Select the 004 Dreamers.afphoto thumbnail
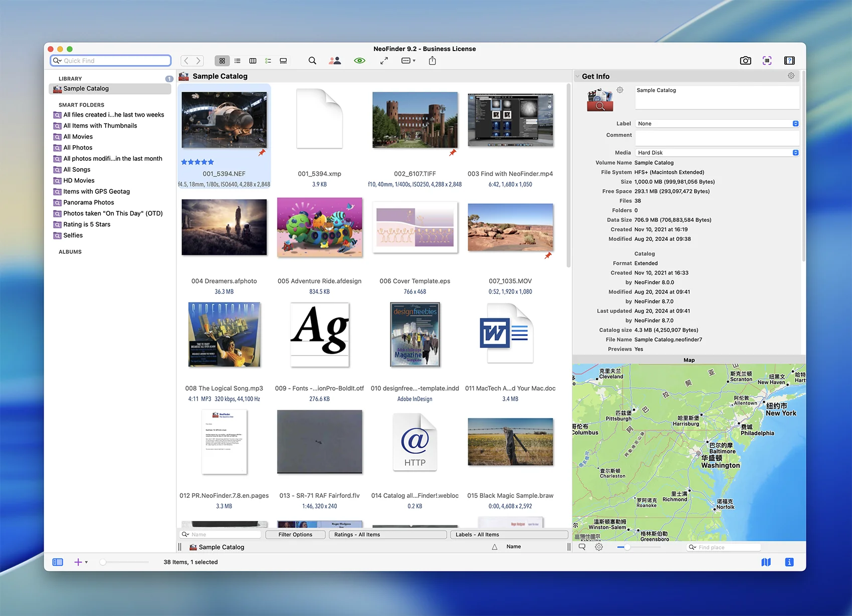This screenshot has height=616, width=852. click(224, 228)
